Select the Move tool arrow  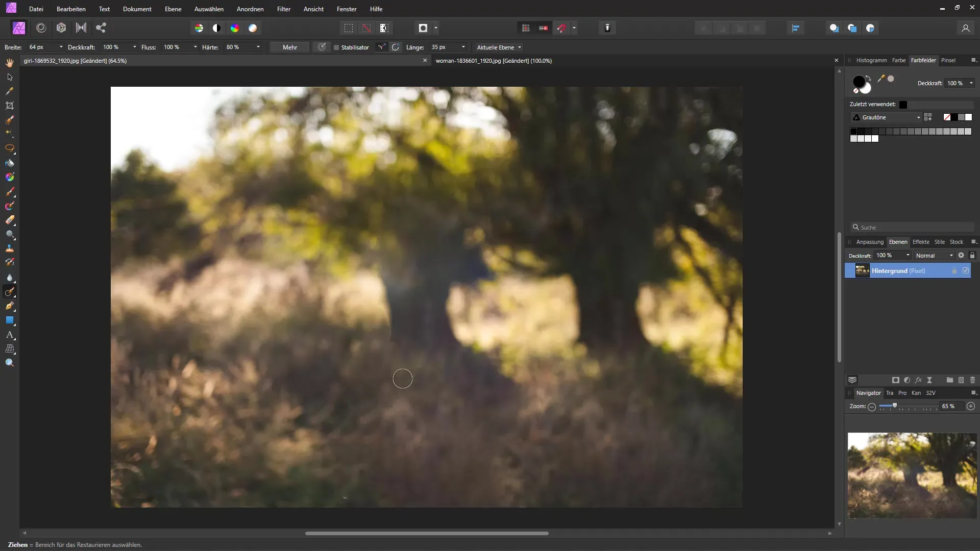tap(10, 77)
